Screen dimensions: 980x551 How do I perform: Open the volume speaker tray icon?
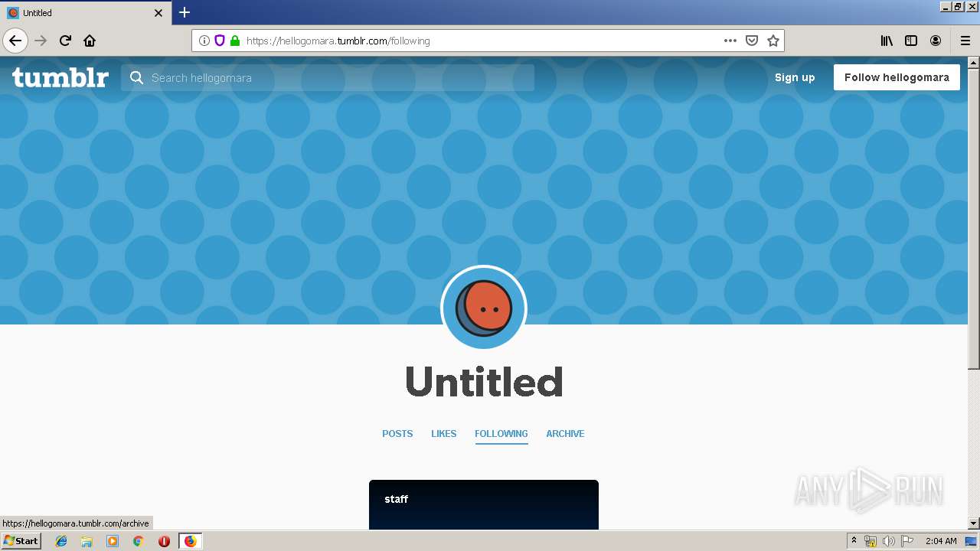pyautogui.click(x=888, y=541)
